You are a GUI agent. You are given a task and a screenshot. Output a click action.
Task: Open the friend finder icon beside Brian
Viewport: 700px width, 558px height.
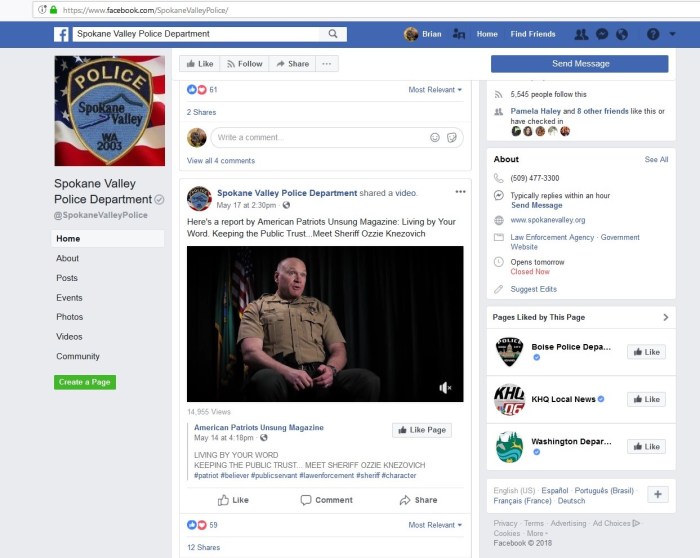pos(458,34)
